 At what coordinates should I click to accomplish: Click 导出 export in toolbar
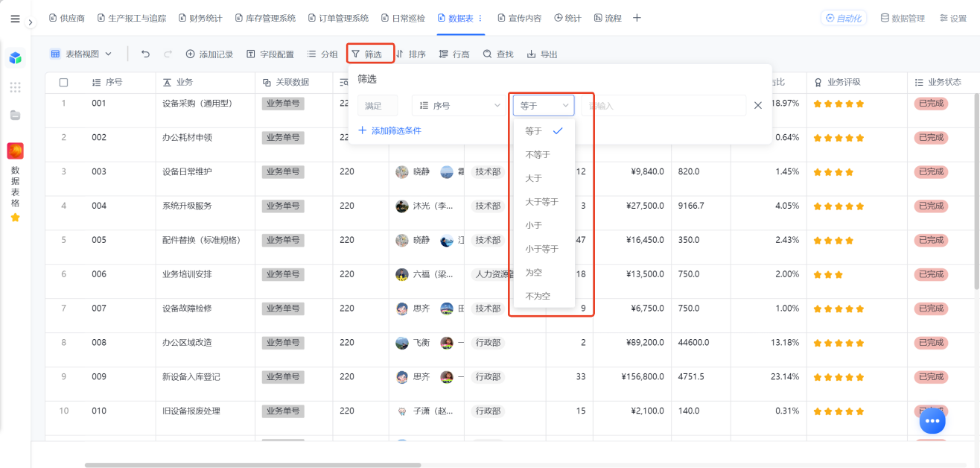coord(542,54)
